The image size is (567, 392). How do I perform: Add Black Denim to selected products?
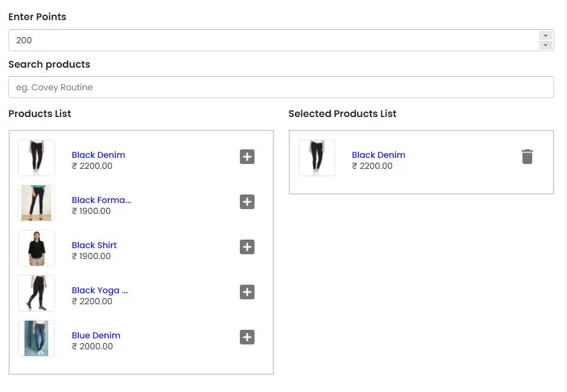coord(247,157)
